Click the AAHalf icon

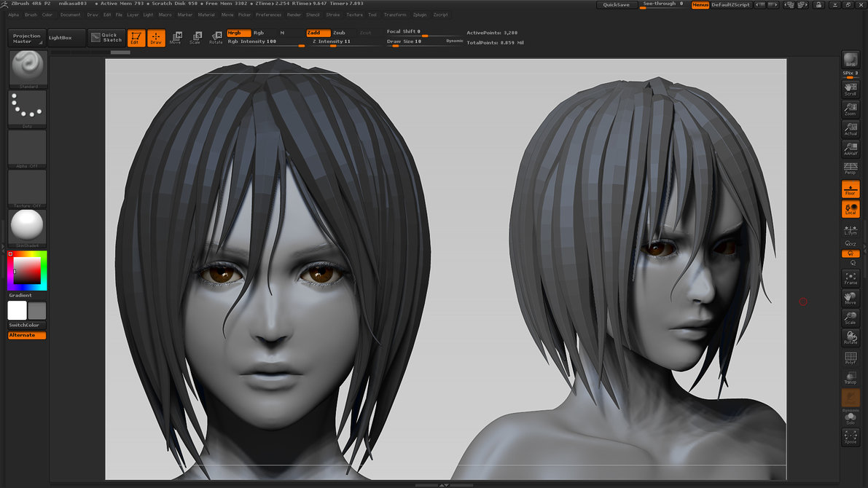[850, 149]
